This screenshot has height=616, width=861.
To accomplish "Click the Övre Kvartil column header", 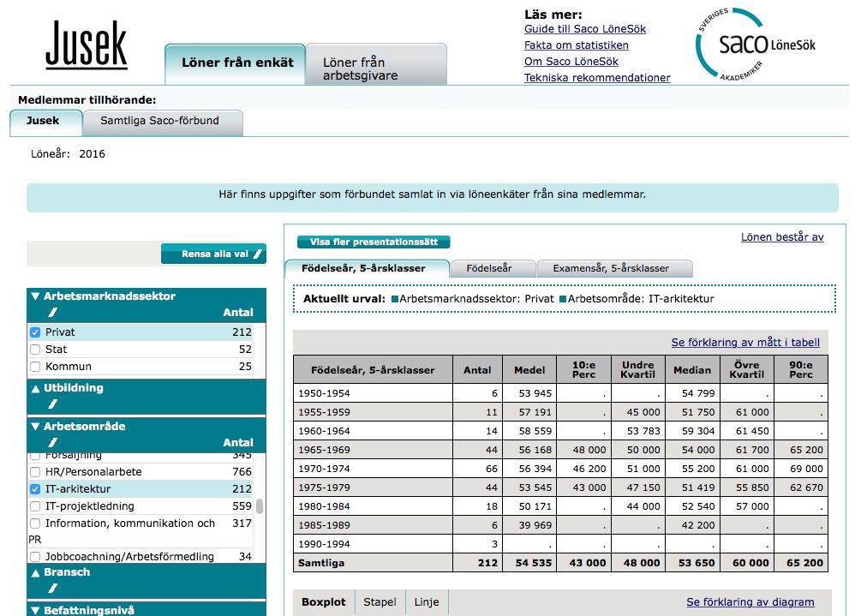I will point(746,370).
